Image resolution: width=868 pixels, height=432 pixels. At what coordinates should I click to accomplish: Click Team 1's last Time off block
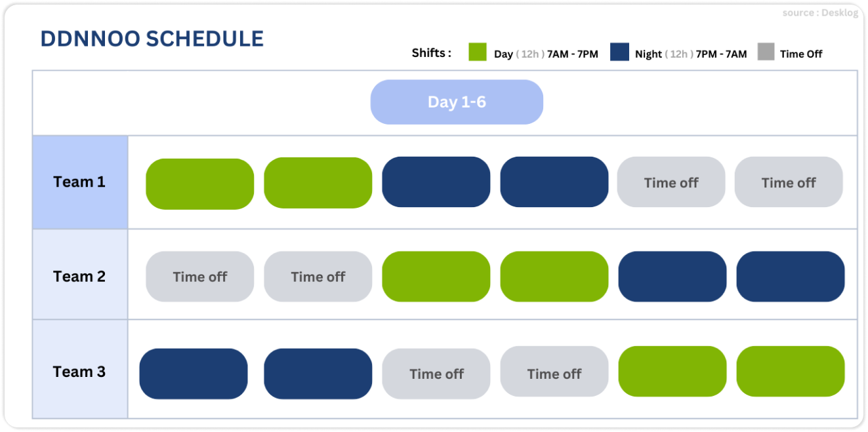[x=789, y=182]
